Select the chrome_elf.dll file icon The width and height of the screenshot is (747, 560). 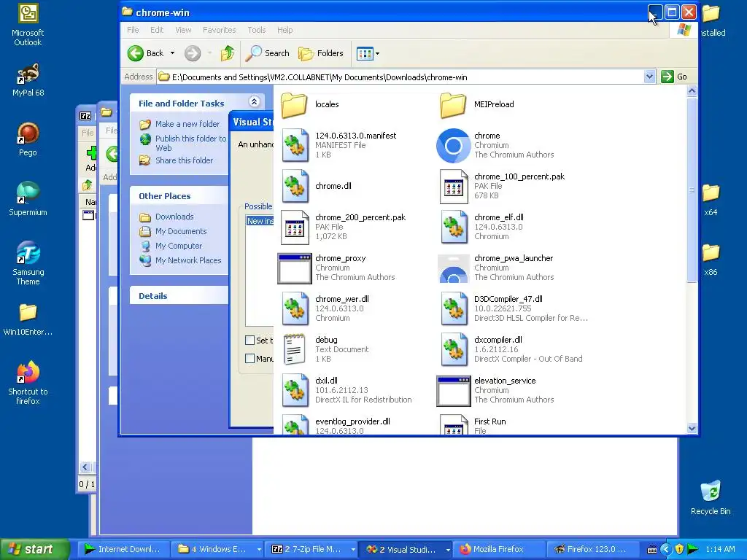[454, 227]
